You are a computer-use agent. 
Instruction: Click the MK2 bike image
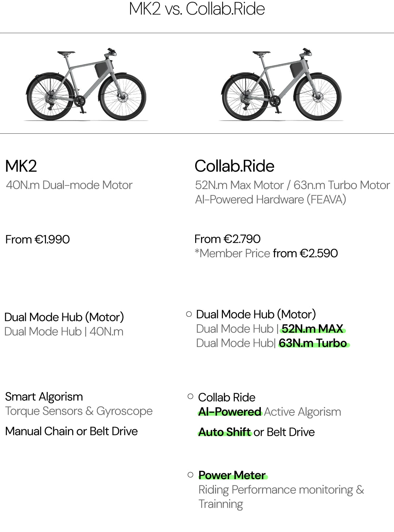86,85
